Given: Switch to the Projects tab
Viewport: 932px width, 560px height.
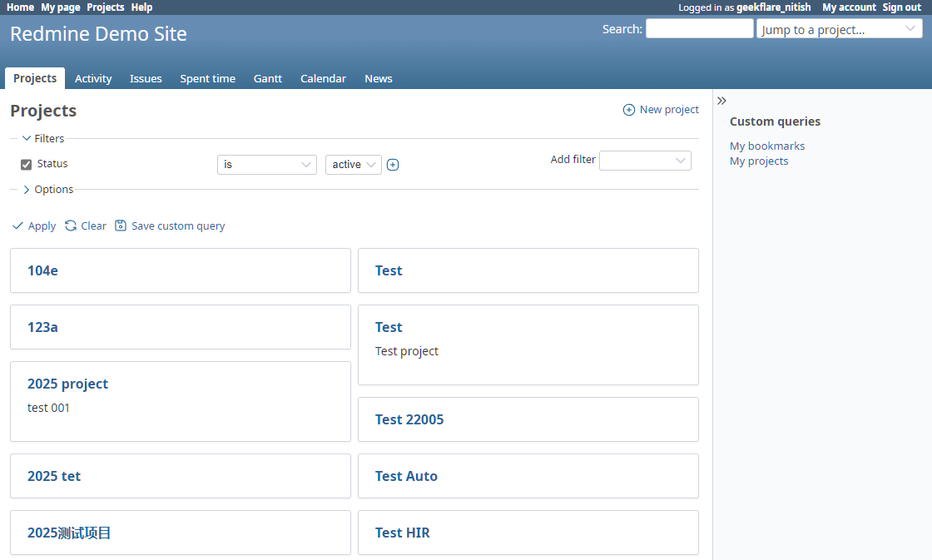Looking at the screenshot, I should pyautogui.click(x=35, y=78).
